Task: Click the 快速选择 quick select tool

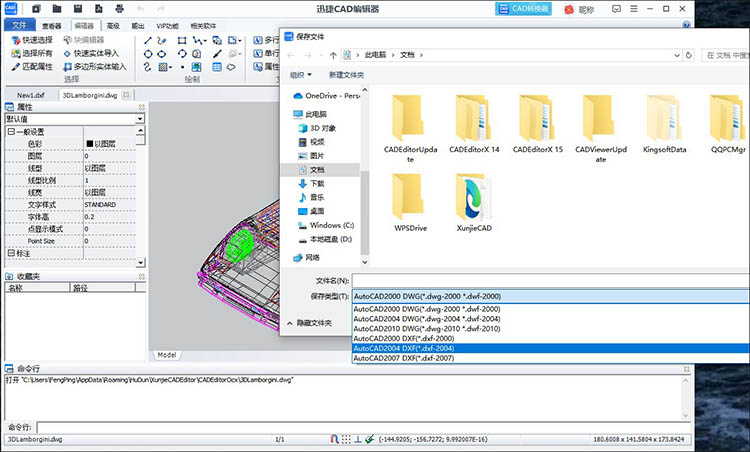Action: click(32, 40)
